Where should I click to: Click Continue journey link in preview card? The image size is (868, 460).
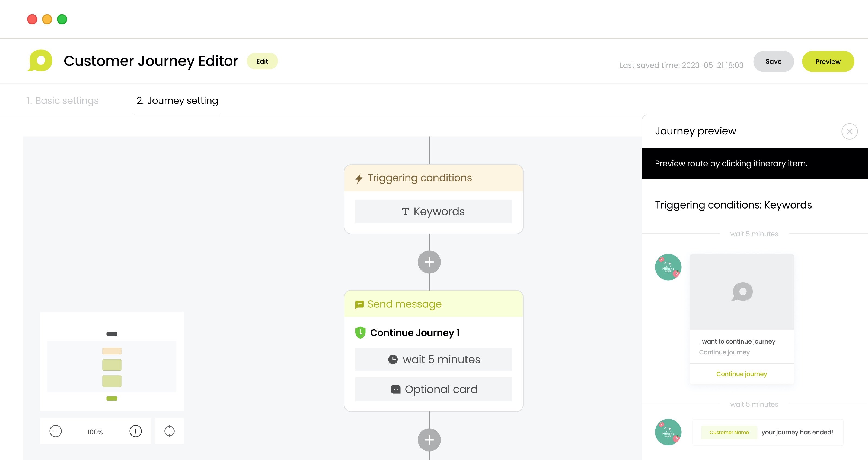[741, 374]
